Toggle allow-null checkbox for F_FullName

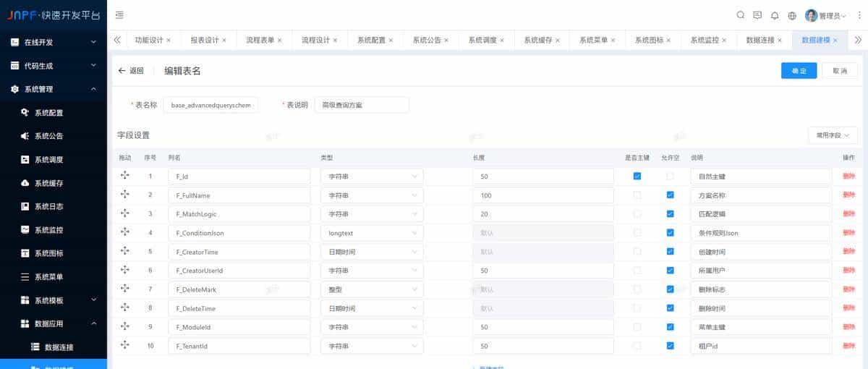pos(670,195)
